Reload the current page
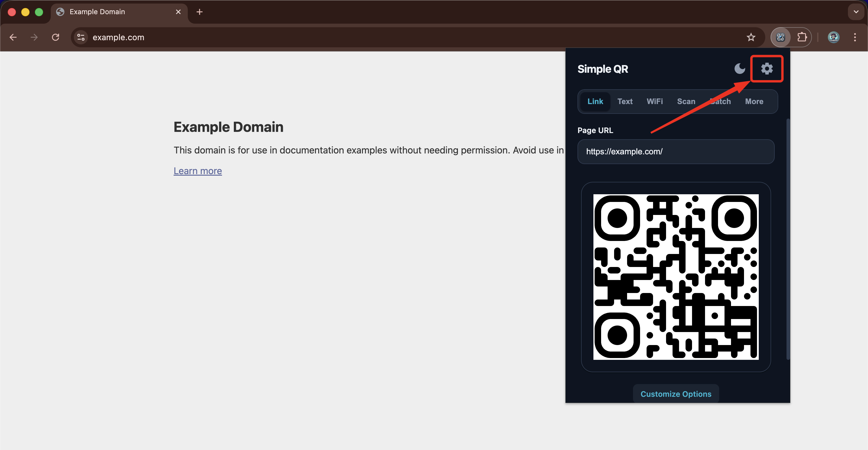 pos(56,37)
